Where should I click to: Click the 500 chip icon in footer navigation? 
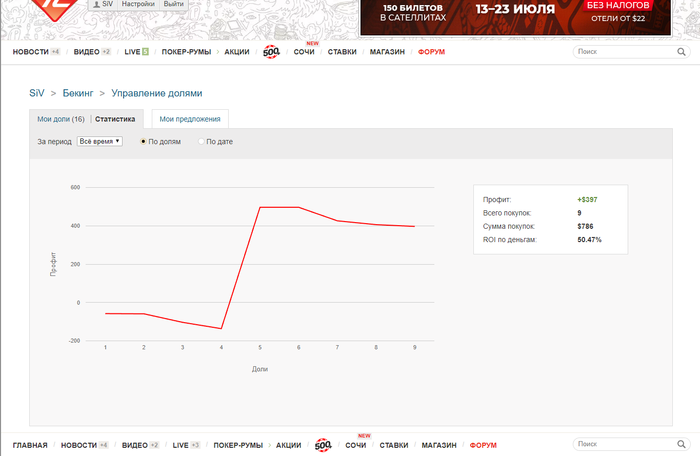pos(323,445)
